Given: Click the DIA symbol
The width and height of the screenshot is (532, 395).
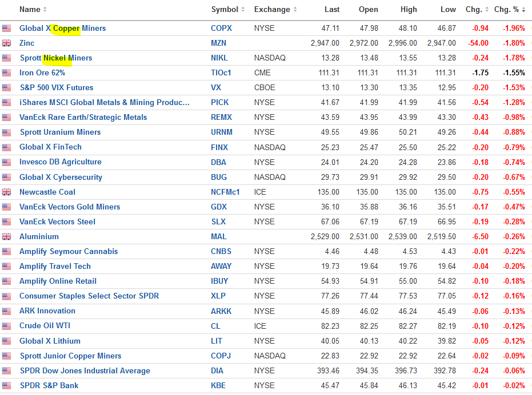Looking at the screenshot, I should [x=217, y=370].
